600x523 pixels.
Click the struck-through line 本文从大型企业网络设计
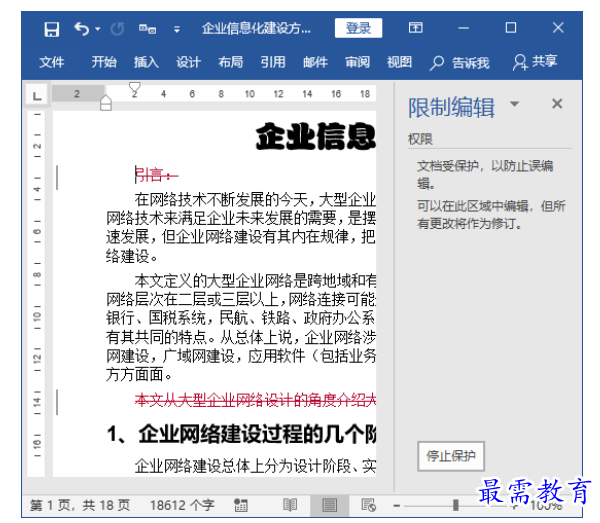pyautogui.click(x=255, y=400)
